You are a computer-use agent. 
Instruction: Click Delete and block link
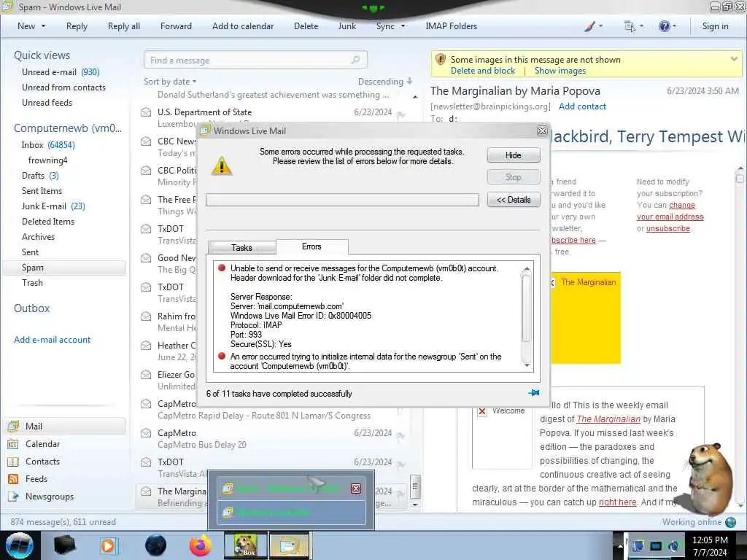pyautogui.click(x=483, y=71)
